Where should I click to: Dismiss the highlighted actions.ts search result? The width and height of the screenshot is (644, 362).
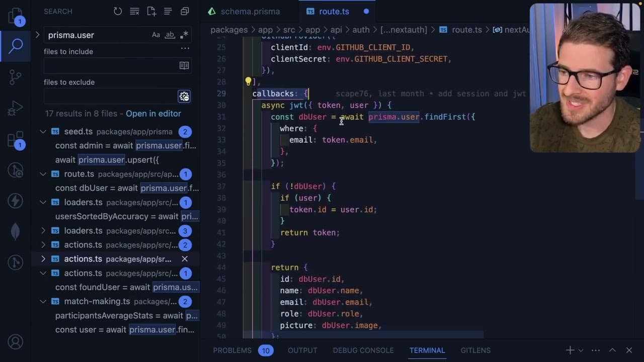click(185, 259)
